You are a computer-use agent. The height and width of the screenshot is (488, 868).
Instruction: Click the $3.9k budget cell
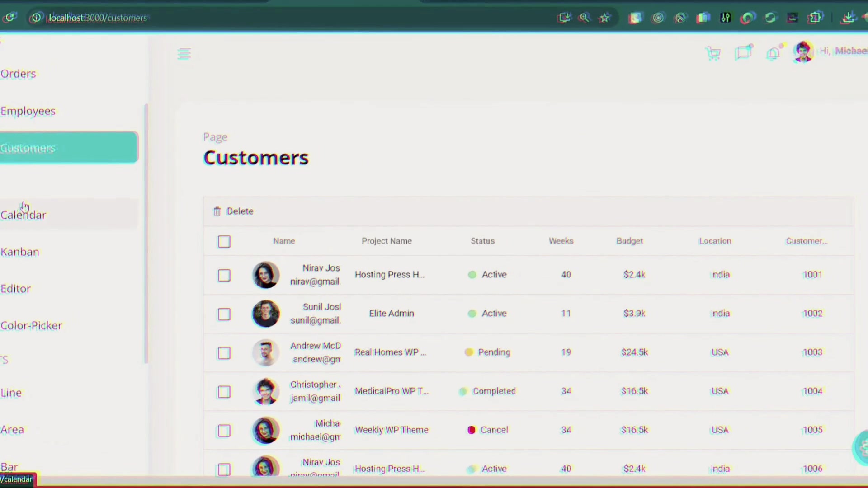pyautogui.click(x=634, y=314)
